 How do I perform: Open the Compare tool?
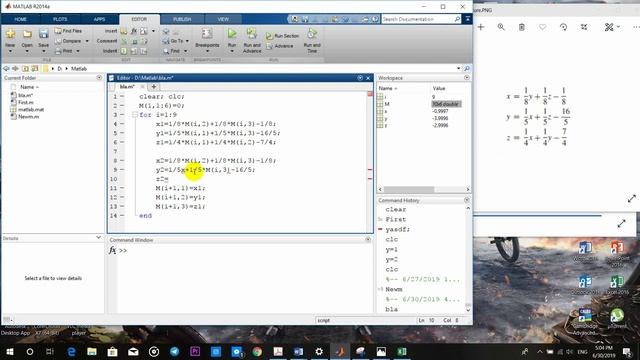click(x=68, y=41)
